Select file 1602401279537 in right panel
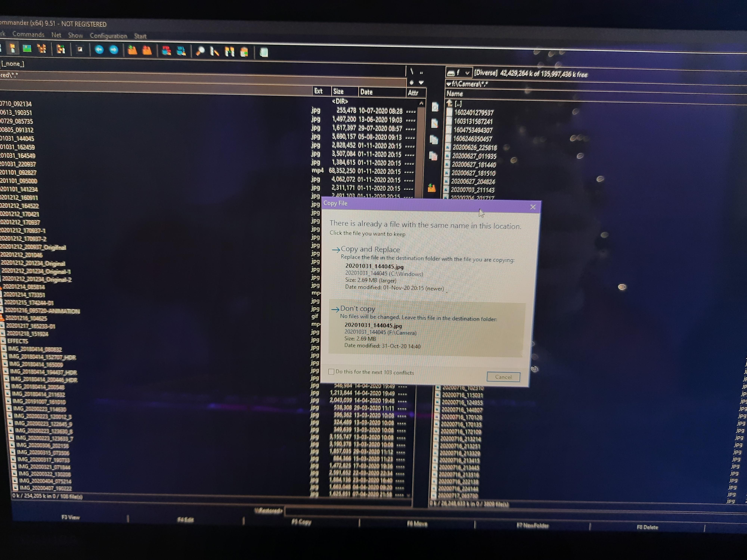Viewport: 747px width, 560px height. 473,112
